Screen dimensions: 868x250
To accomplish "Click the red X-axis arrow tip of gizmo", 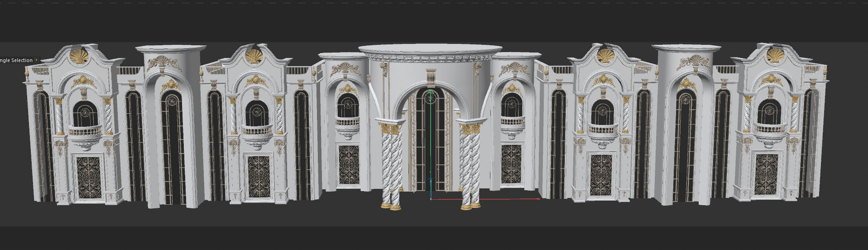I will 538,198.
